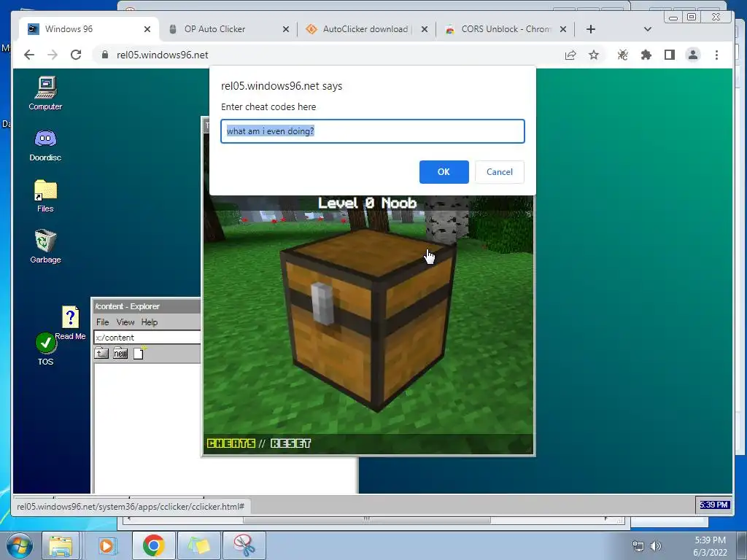The height and width of the screenshot is (560, 747).
Task: Switch to the CORS Unblock tab
Action: [505, 29]
